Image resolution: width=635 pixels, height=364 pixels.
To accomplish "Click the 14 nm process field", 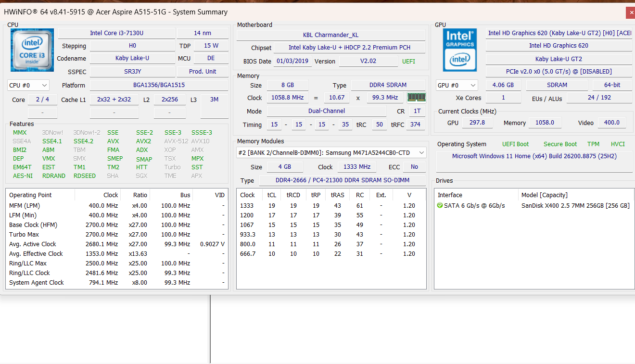I will point(203,33).
